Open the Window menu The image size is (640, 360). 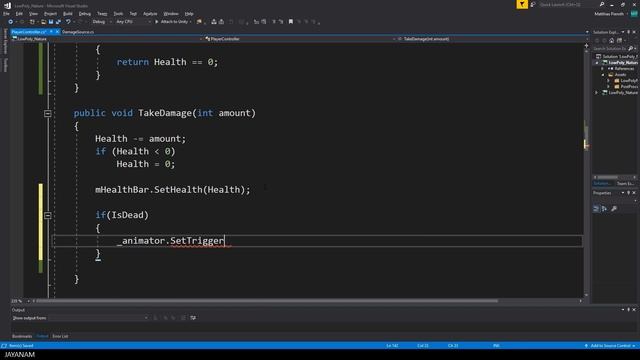[171, 13]
